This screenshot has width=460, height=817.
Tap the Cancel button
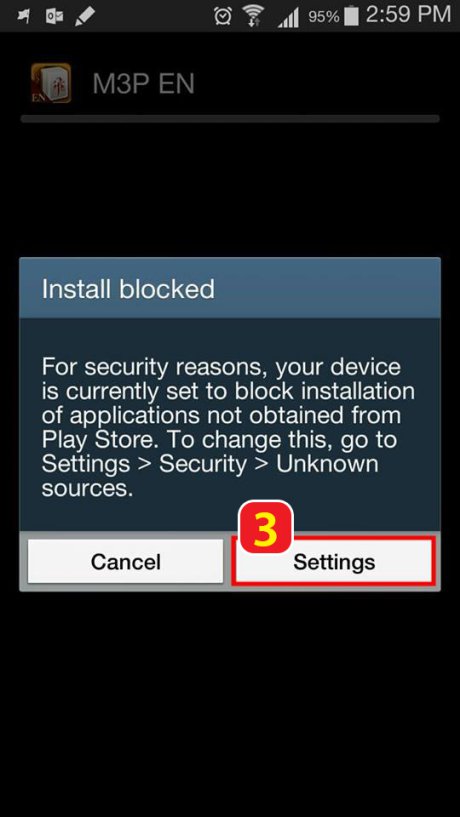126,561
